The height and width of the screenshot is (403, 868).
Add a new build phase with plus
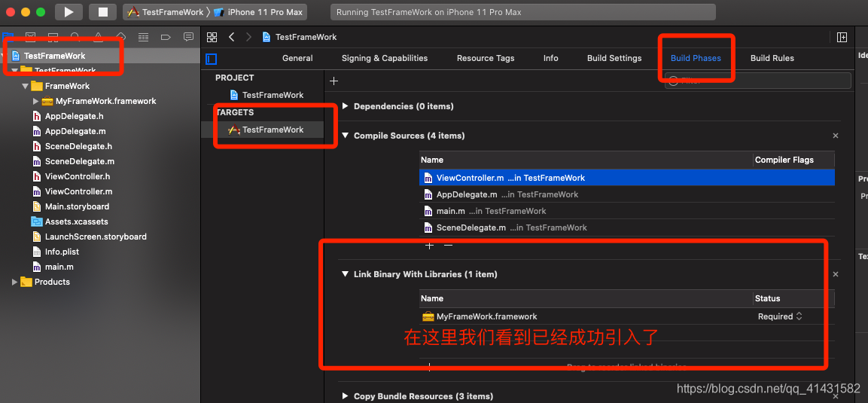point(333,81)
